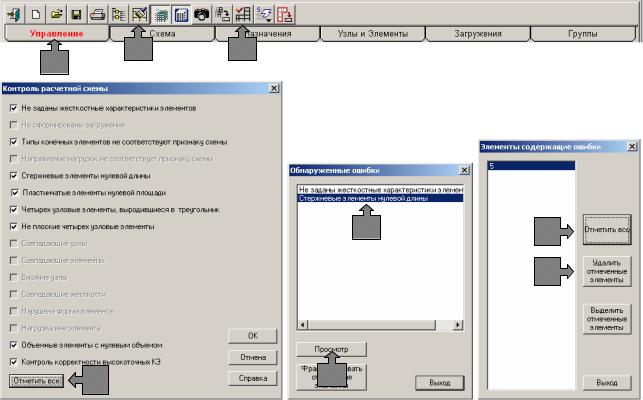
Task: Click Выход in 'Элементы содержащие ошибки' dialog
Action: [x=607, y=383]
